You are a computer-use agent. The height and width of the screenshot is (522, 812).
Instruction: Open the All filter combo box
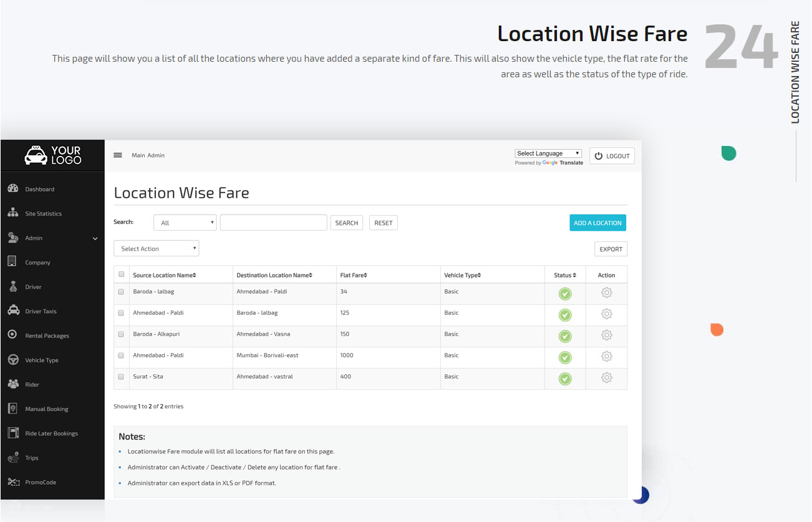pyautogui.click(x=185, y=222)
